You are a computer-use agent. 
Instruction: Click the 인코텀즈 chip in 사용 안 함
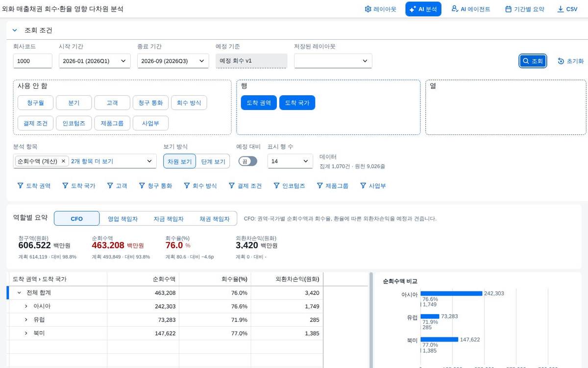pos(74,123)
